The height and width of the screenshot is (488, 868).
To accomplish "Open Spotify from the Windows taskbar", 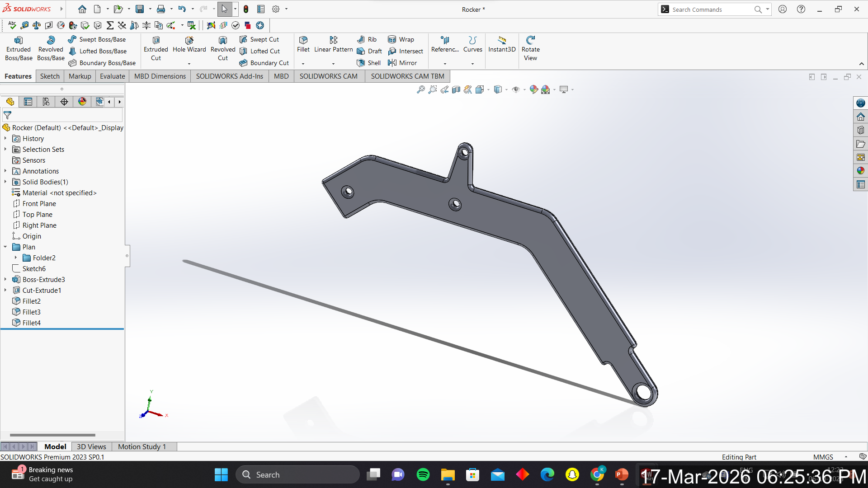I will coord(423,474).
